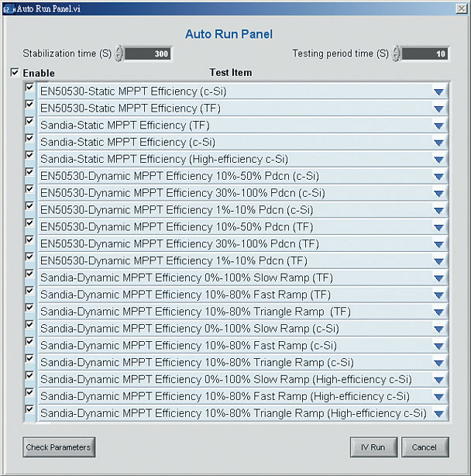Select 'Sandia-Dynamic MPPT Efficiency 0%-100% Slow Ramp (c-Si)' text
Image resolution: width=471 pixels, height=476 pixels.
point(190,329)
